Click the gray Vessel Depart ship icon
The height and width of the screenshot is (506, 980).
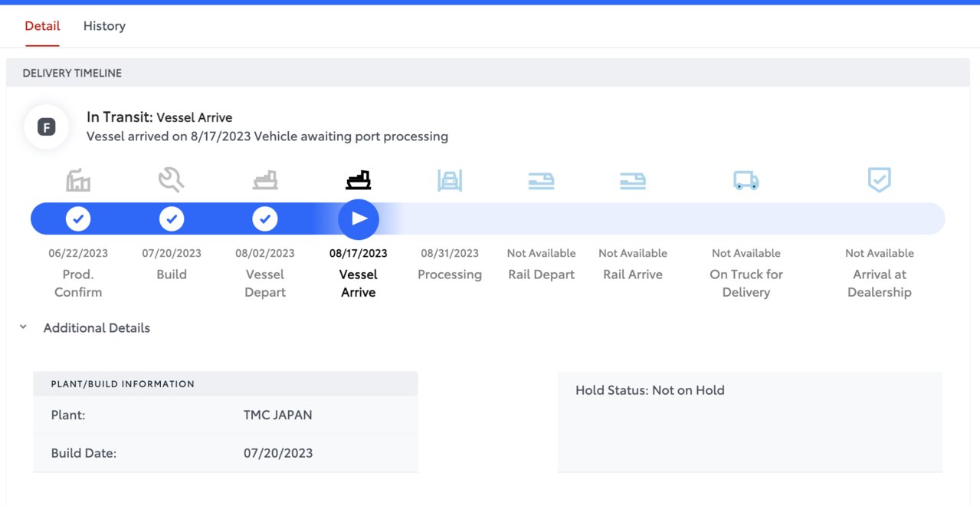(x=265, y=180)
